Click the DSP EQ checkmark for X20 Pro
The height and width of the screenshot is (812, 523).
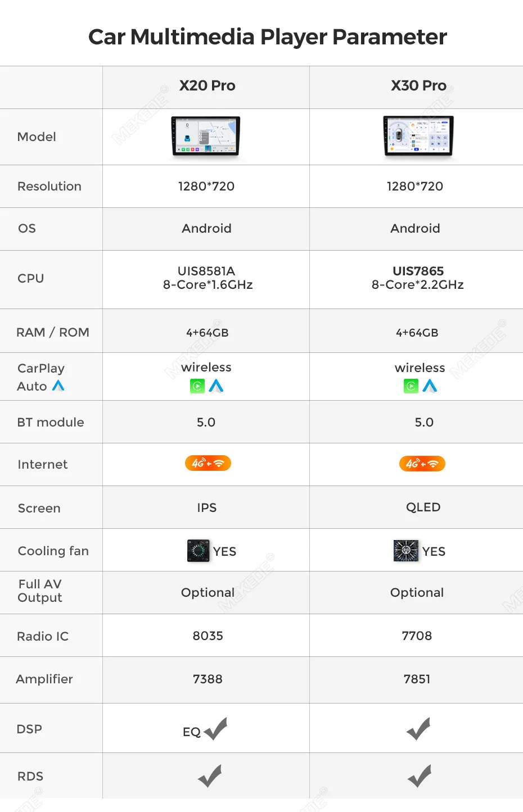point(216,729)
